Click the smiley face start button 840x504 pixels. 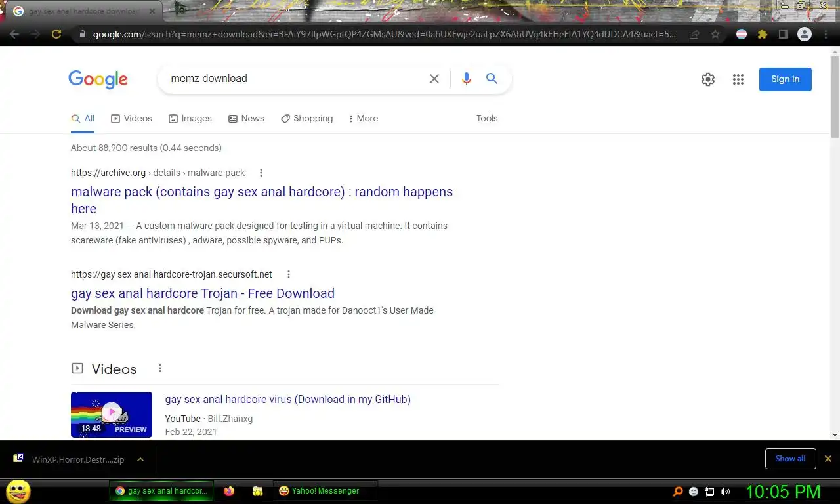coord(18,491)
